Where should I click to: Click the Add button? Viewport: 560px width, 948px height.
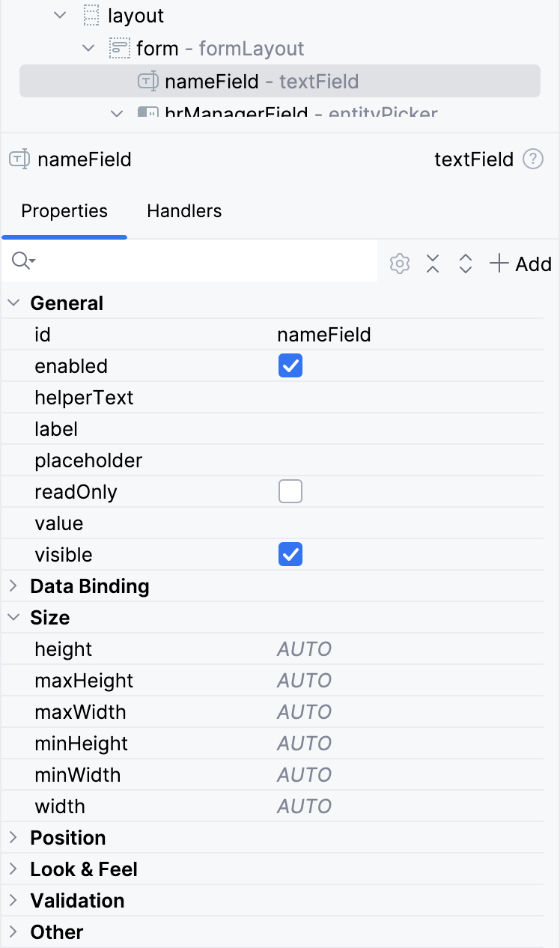[x=520, y=264]
